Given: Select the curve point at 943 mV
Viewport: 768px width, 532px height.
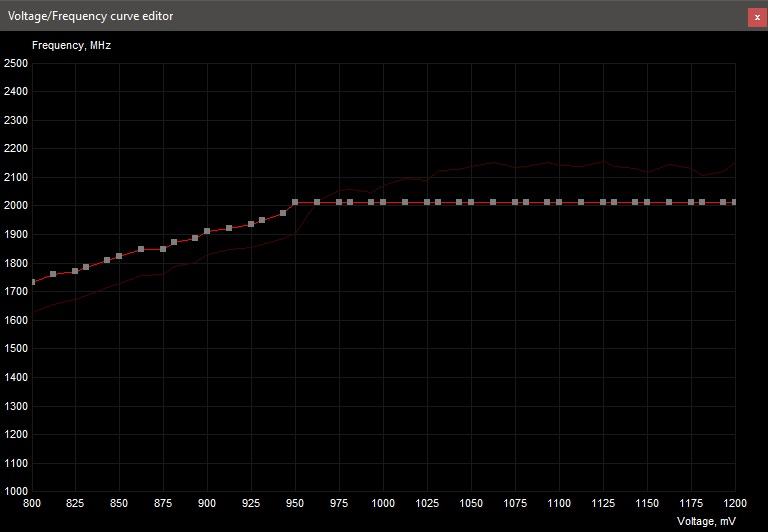Looking at the screenshot, I should [x=283, y=213].
